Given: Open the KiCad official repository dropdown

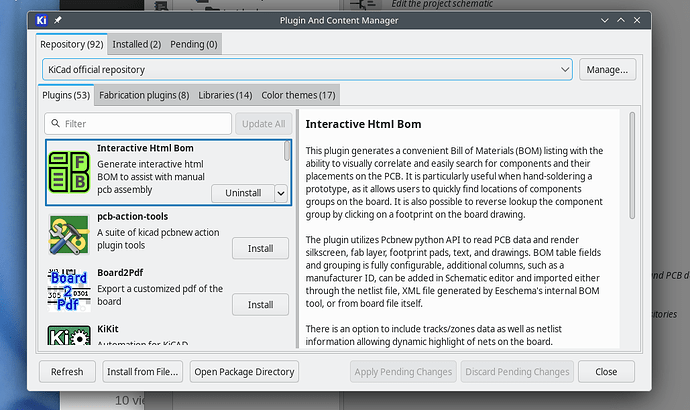Looking at the screenshot, I should (306, 70).
